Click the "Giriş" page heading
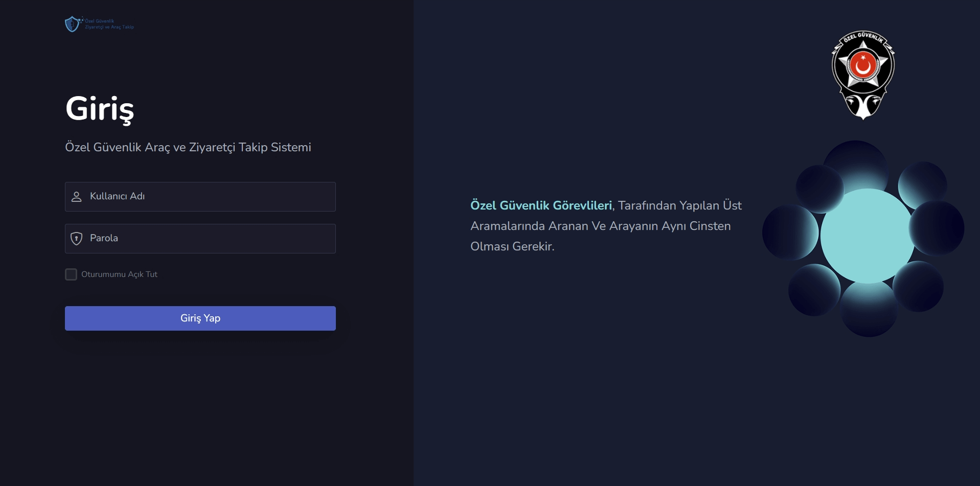Image resolution: width=980 pixels, height=486 pixels. pyautogui.click(x=100, y=109)
